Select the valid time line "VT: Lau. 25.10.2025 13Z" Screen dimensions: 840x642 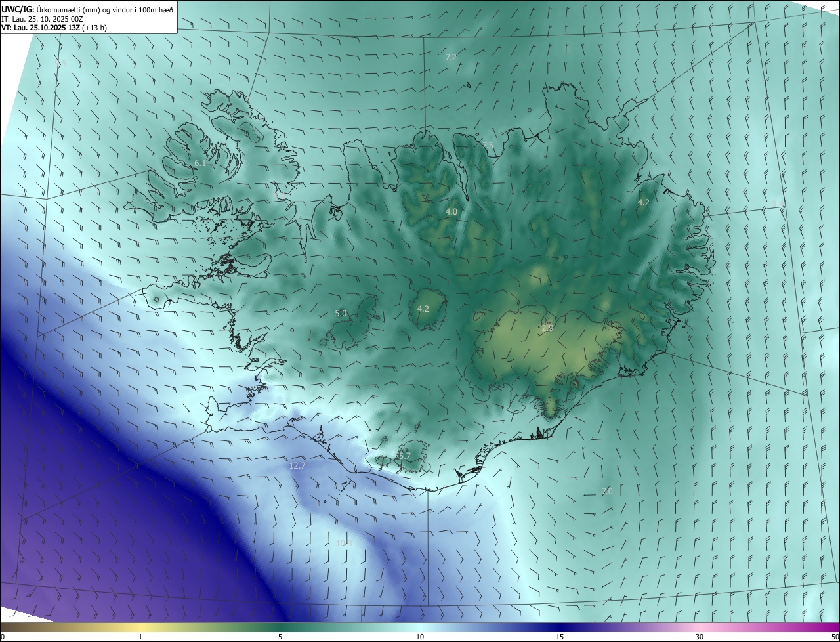tap(41, 28)
